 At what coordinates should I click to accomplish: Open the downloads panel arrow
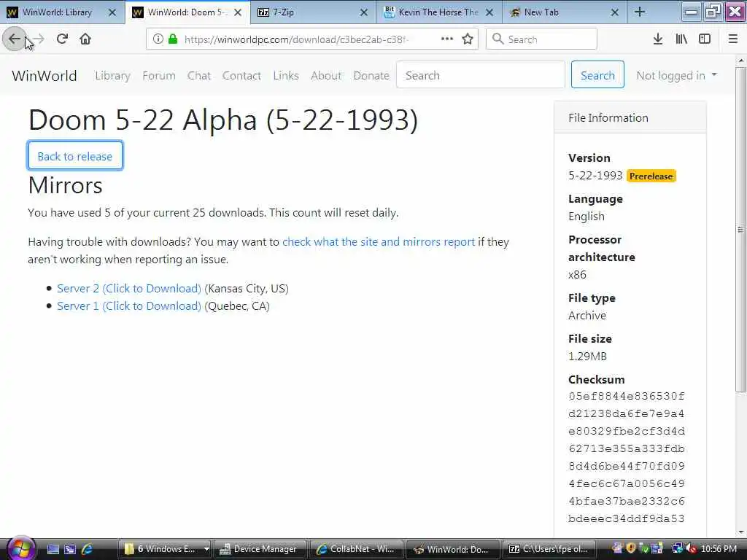[x=657, y=39]
